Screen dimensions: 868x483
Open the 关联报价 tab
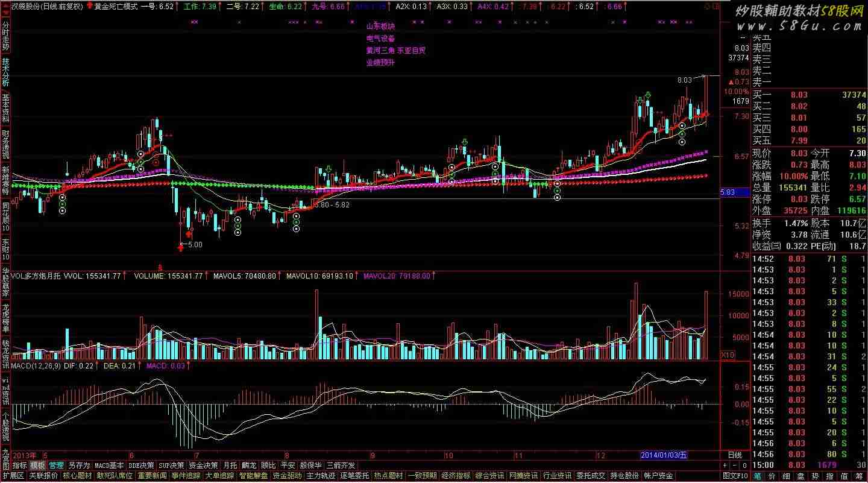tap(43, 476)
